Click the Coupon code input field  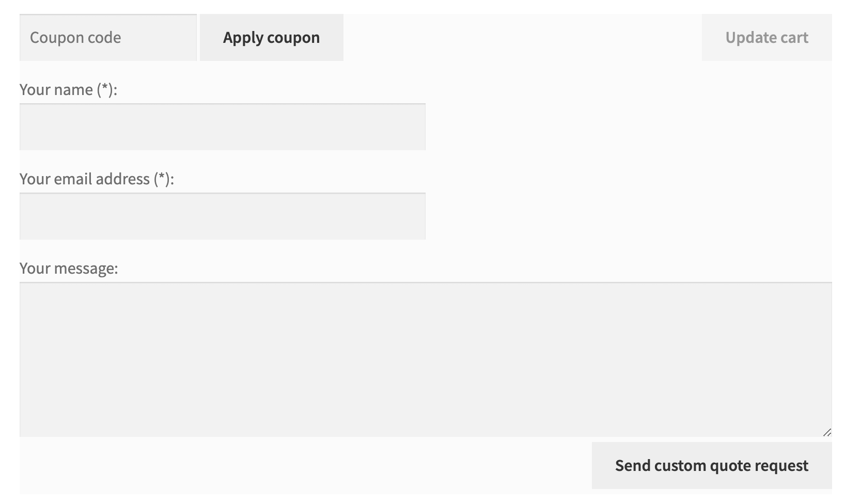108,37
